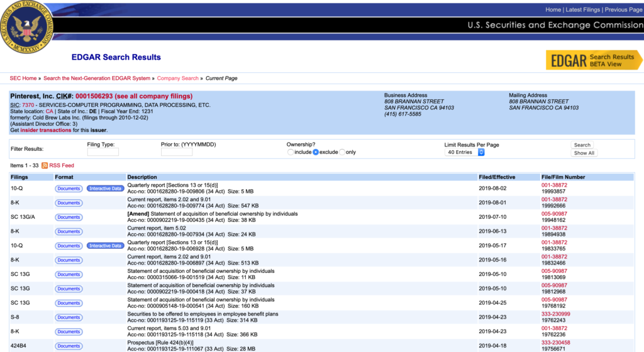Open RSS Feed text link
644x352 pixels.
62,165
